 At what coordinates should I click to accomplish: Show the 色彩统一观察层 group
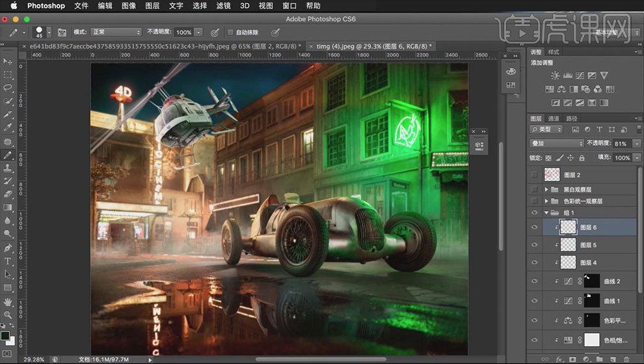(x=534, y=201)
